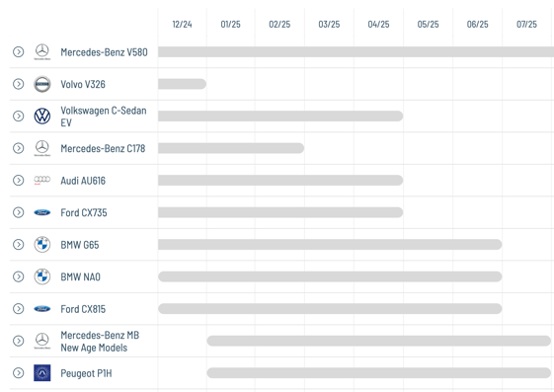Expand the Mercedes-Benz C178 row
The height and width of the screenshot is (392, 554).
(x=19, y=148)
